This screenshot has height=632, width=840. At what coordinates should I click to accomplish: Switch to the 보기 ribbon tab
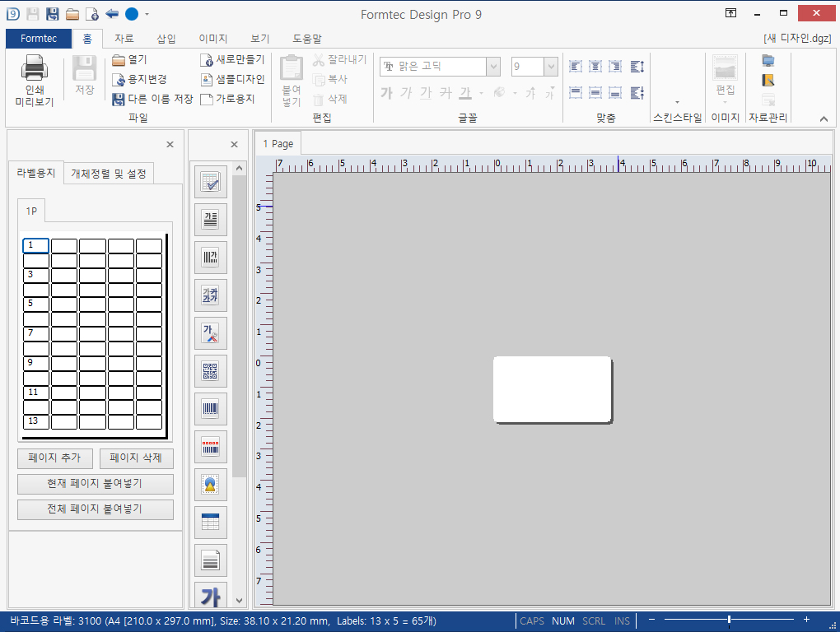[x=259, y=39]
